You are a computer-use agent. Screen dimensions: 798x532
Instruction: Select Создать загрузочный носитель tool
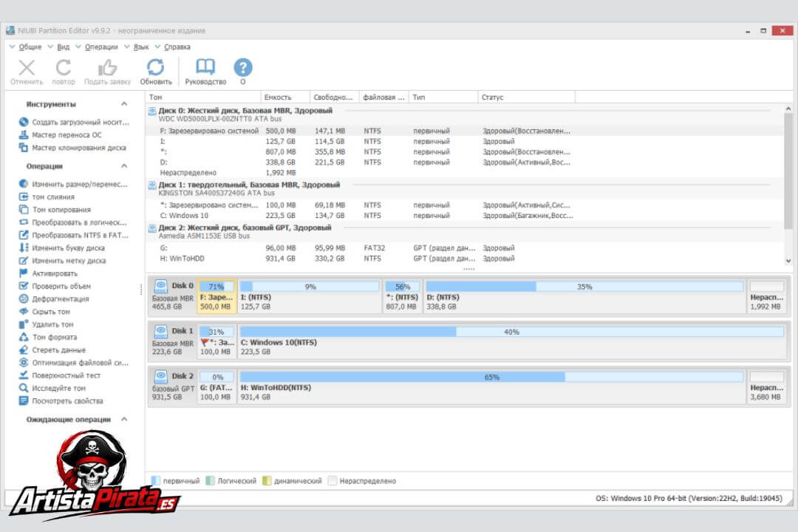[75, 122]
